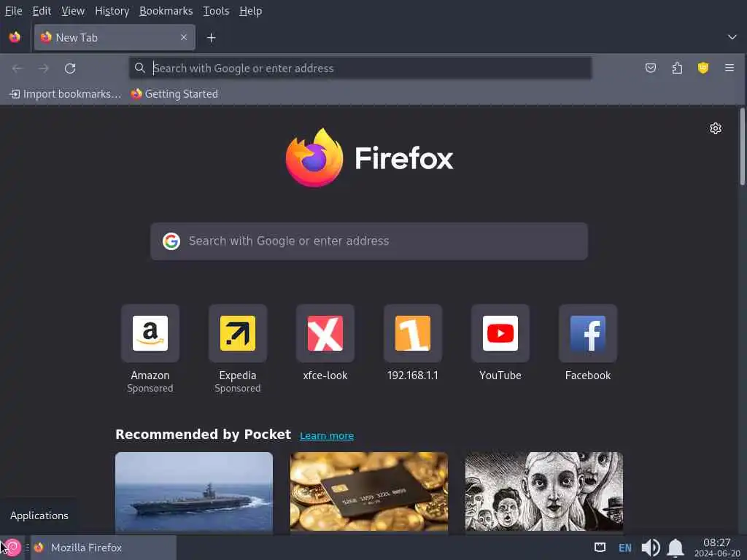Screen dimensions: 747x560
Task: Click the network icon in system tray
Action: tap(600, 548)
